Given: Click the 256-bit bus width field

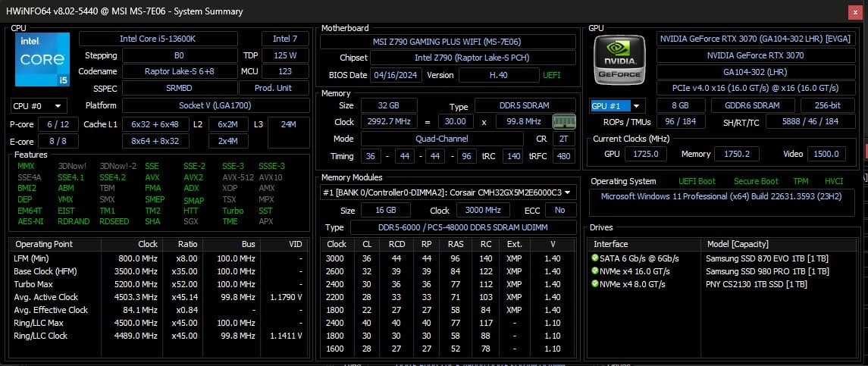Looking at the screenshot, I should [828, 105].
